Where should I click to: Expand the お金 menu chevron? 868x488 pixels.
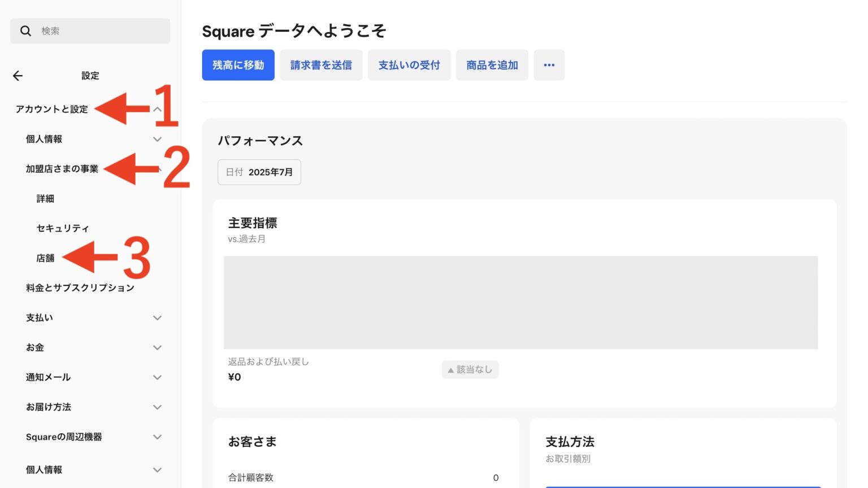158,348
